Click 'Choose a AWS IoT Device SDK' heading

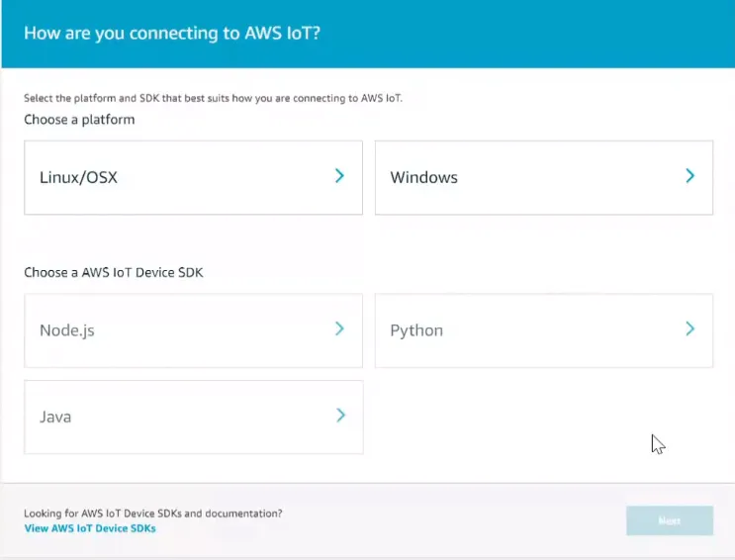tap(114, 272)
